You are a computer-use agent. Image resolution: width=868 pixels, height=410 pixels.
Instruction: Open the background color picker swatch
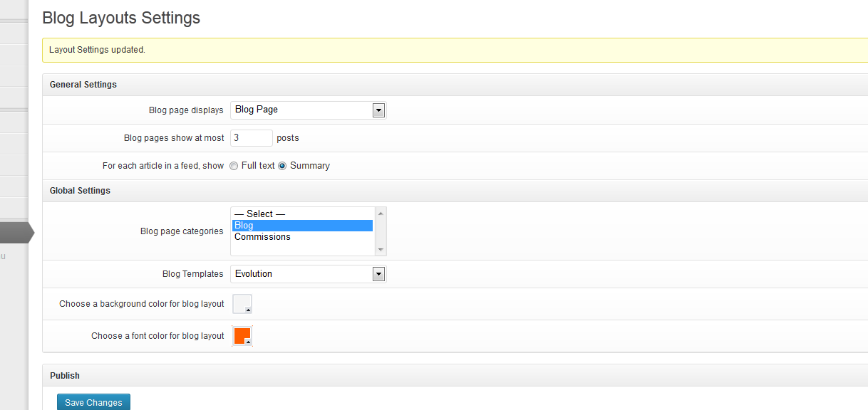pyautogui.click(x=242, y=304)
